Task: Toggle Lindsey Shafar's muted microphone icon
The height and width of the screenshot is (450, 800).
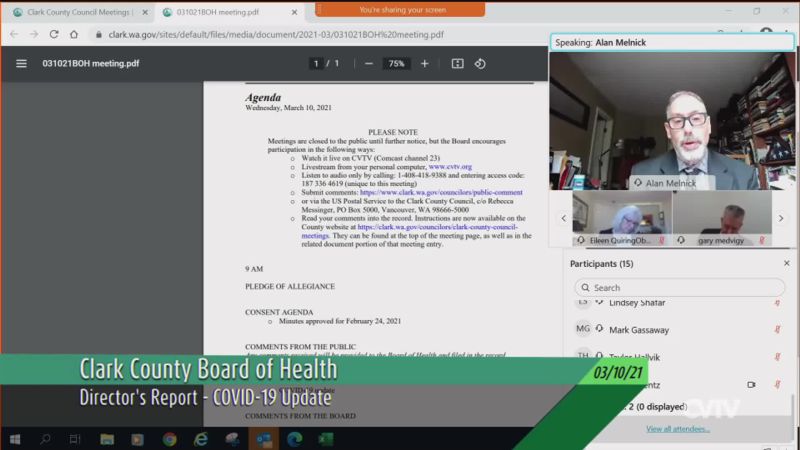Action: [777, 302]
